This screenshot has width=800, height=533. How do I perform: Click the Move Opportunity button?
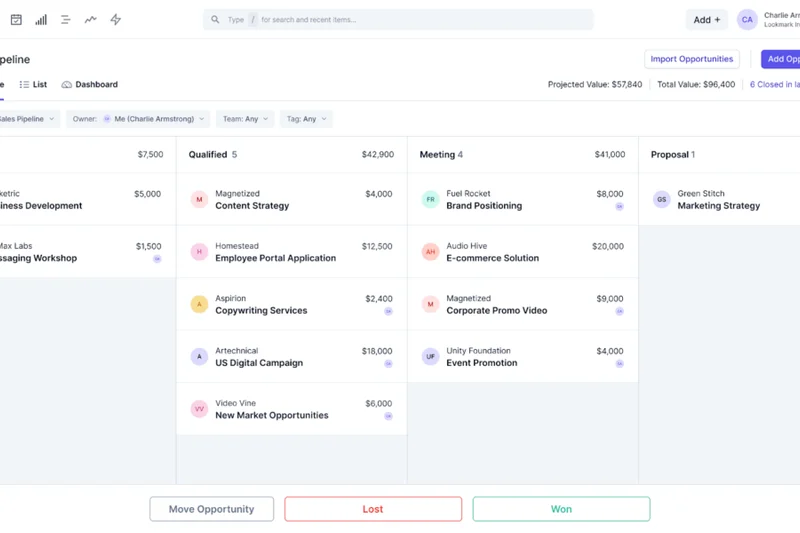coord(211,509)
